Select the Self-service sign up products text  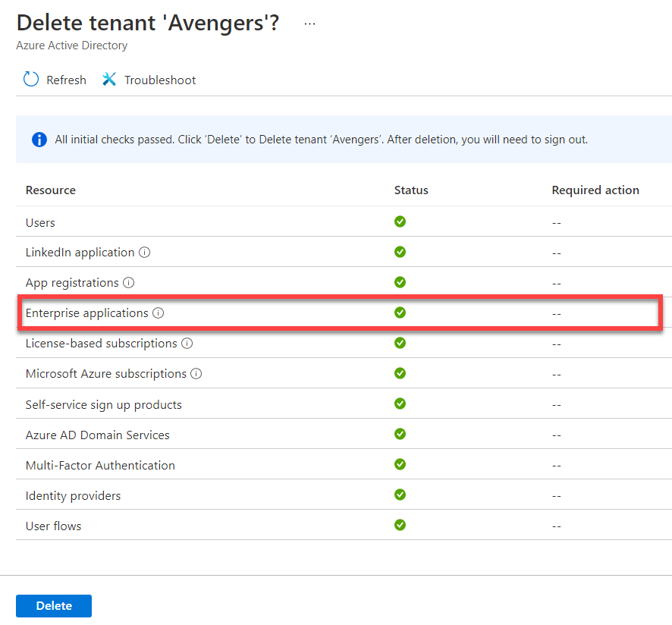[104, 405]
